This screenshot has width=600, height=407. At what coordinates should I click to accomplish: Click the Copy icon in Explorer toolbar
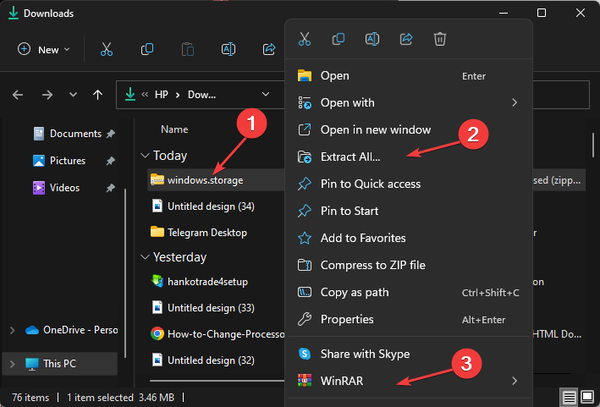point(147,49)
